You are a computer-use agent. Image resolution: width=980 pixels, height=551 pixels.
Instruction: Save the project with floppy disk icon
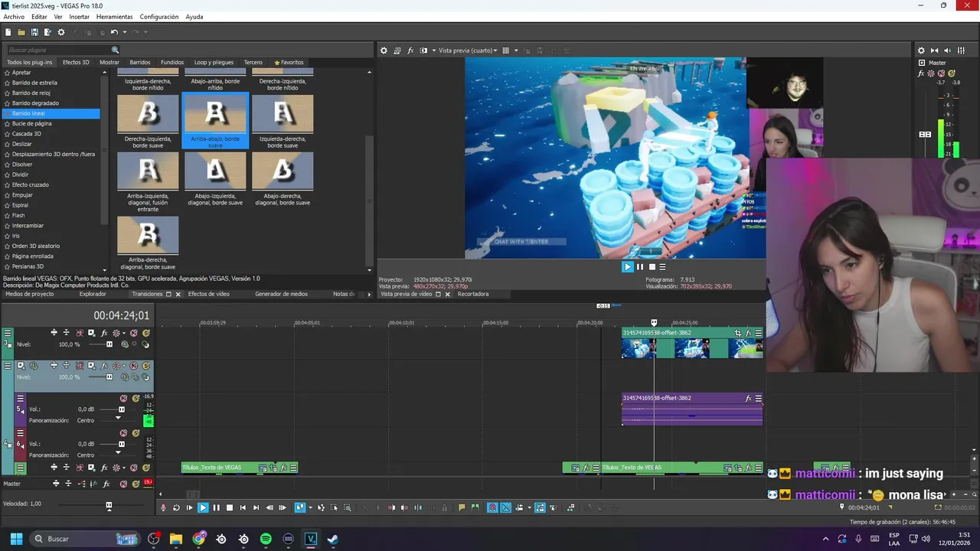pos(34,32)
